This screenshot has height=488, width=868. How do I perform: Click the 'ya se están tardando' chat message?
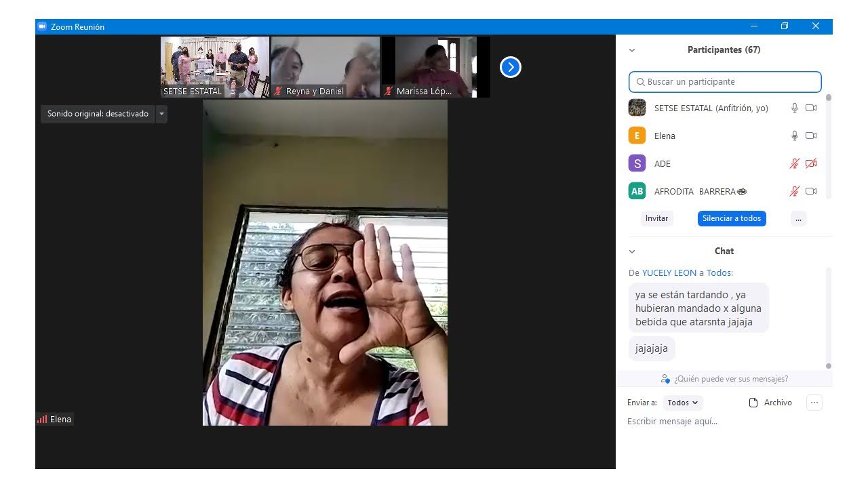[698, 308]
